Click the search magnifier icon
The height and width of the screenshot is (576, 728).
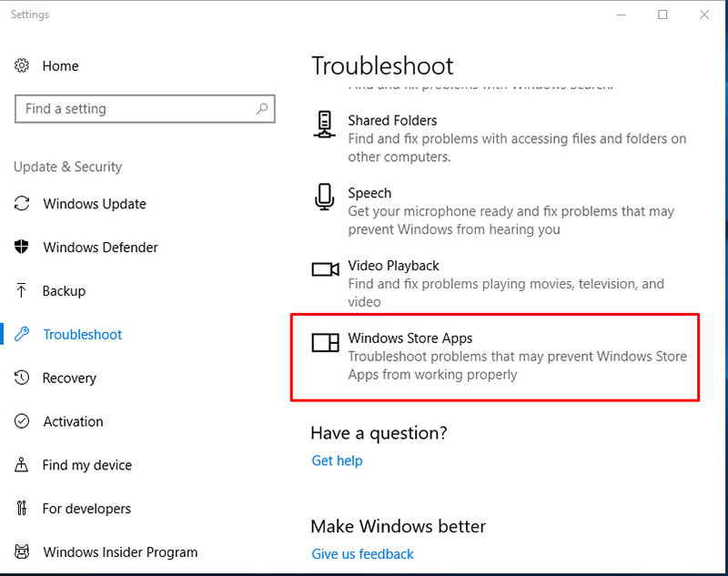(x=262, y=108)
